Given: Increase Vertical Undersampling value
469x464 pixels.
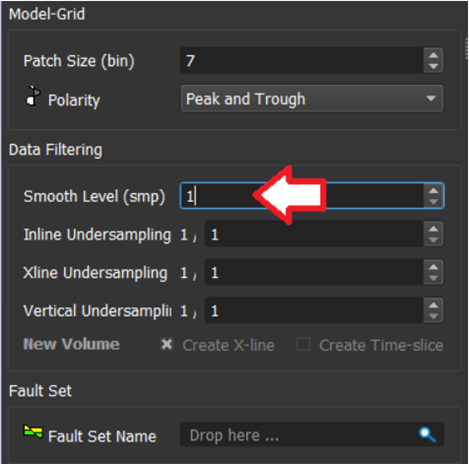Looking at the screenshot, I should coord(433,305).
